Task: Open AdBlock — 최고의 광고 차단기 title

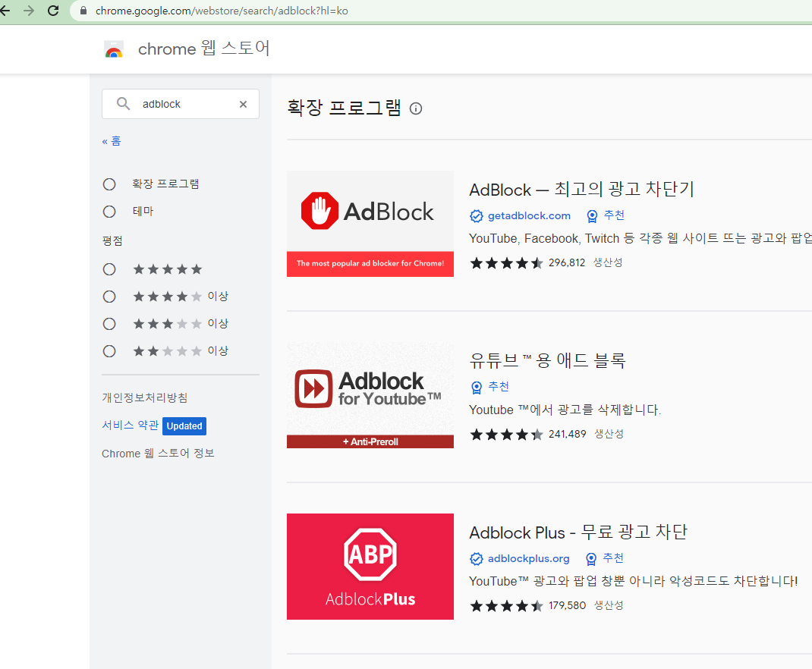Action: 581,190
